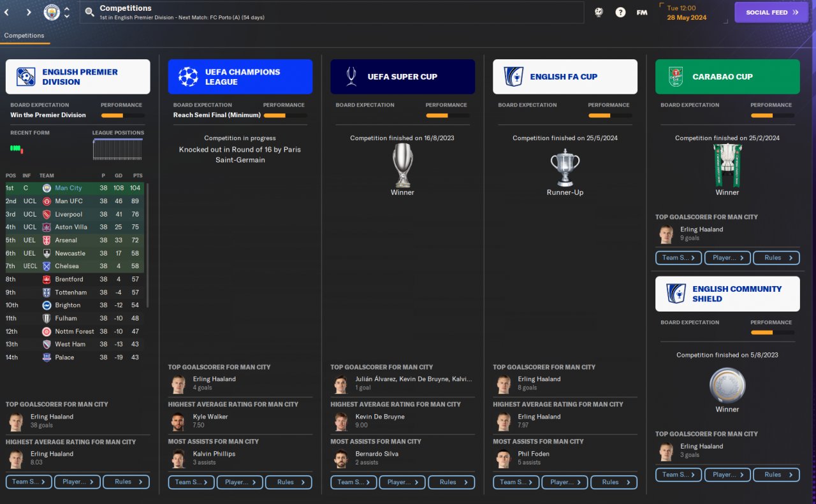The width and height of the screenshot is (816, 504).
Task: Select Man UFC in the league table
Action: point(75,201)
